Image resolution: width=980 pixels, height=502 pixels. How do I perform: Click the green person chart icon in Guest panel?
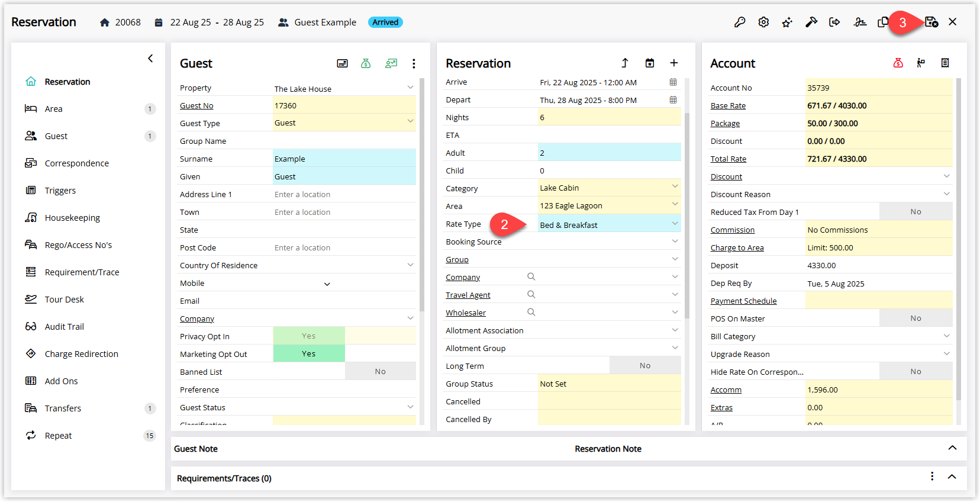pos(391,63)
